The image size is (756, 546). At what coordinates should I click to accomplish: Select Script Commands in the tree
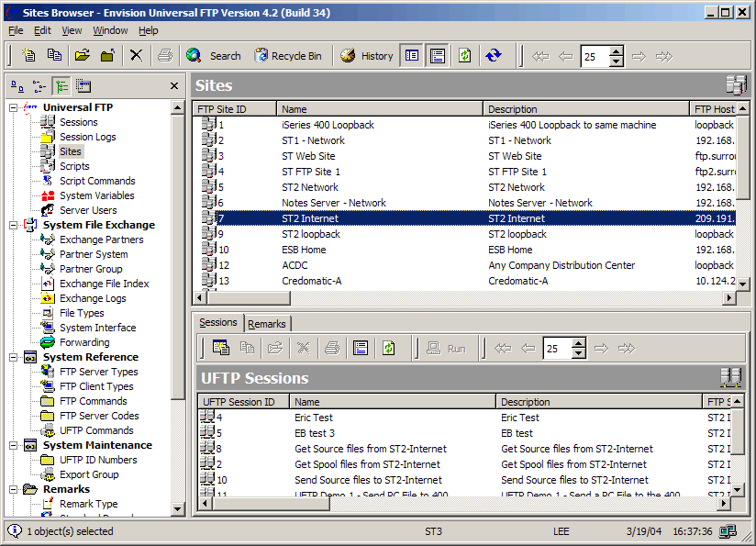click(97, 181)
